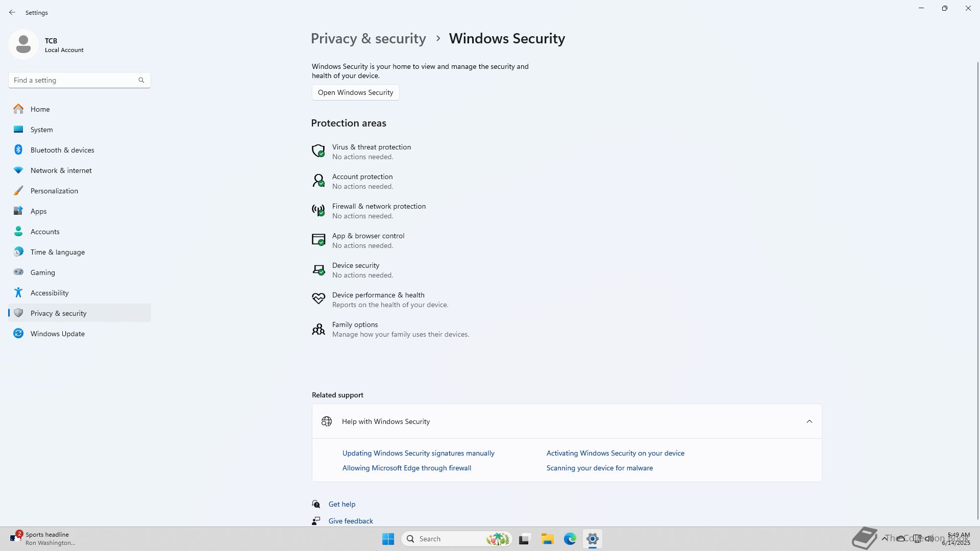Collapse the Help with Windows Security section
Screen dimensions: 980x551
[x=809, y=421]
